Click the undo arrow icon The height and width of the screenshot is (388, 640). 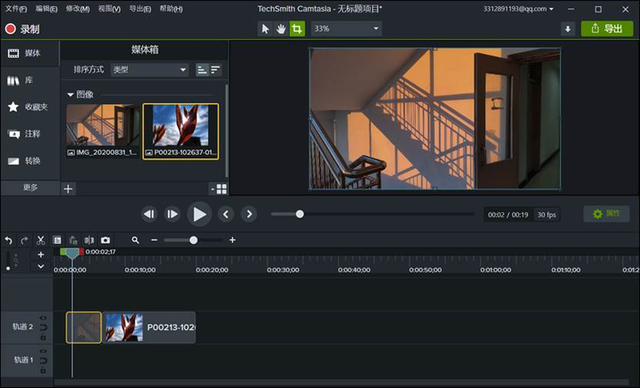pyautogui.click(x=8, y=240)
